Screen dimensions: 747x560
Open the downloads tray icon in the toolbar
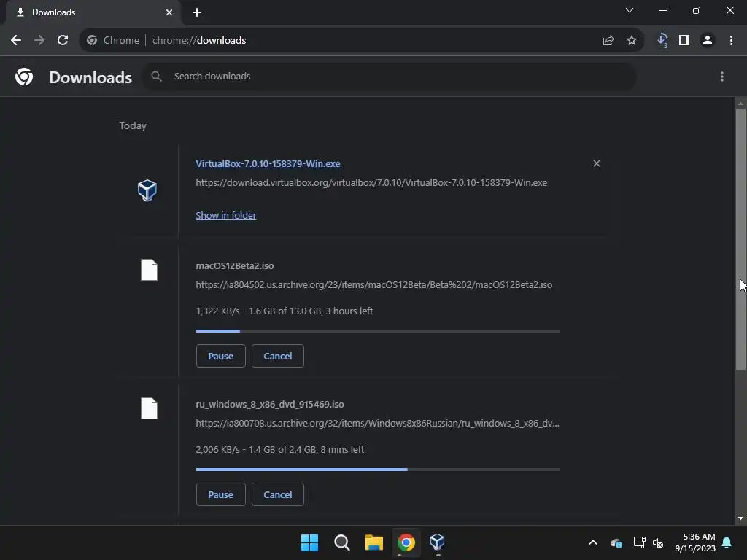(662, 41)
